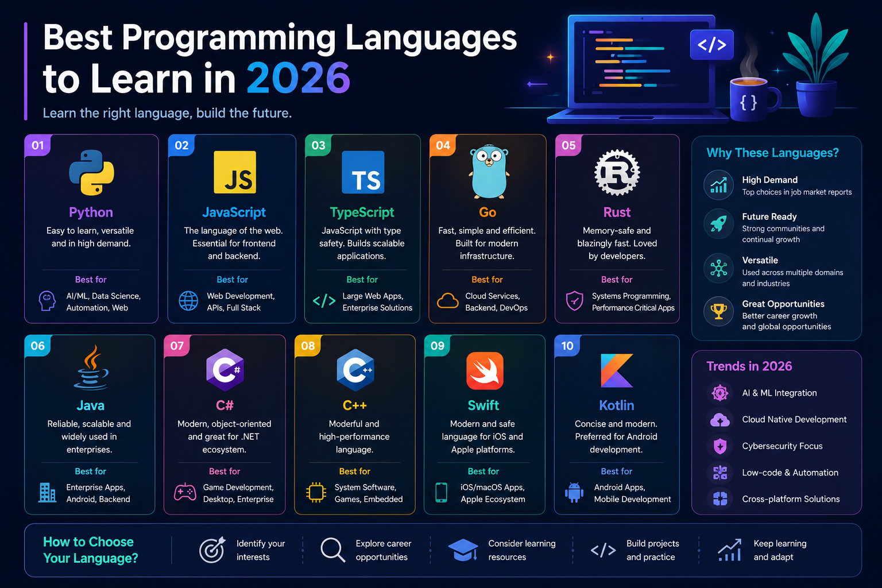Click the growth chart icon beside Keep learning
Screen dimensions: 882x588
click(x=729, y=550)
